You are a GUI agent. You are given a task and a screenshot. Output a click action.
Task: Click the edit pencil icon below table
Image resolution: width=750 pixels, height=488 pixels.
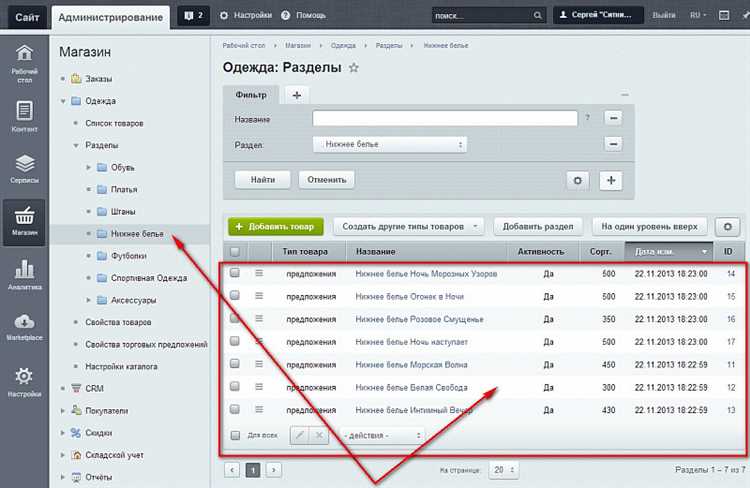[299, 435]
